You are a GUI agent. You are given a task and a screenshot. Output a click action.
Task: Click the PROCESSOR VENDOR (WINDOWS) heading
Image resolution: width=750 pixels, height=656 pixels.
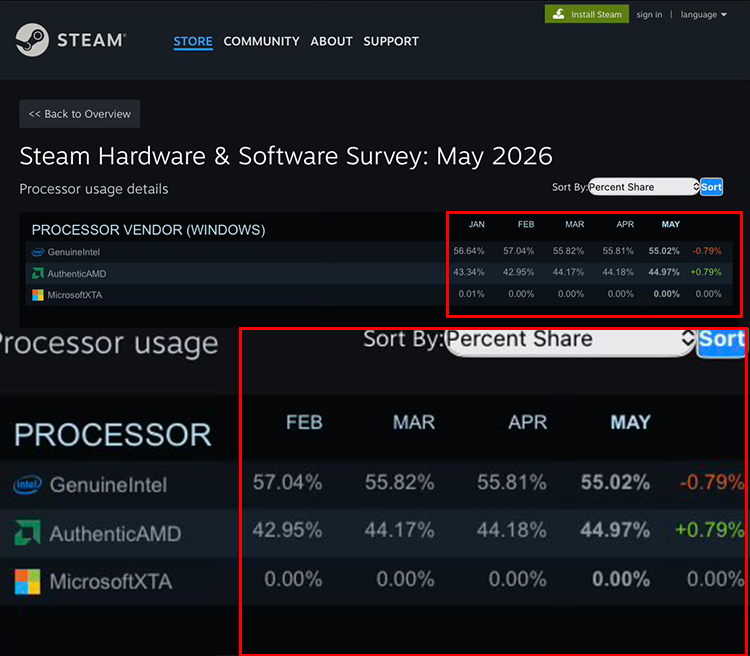[x=148, y=230]
